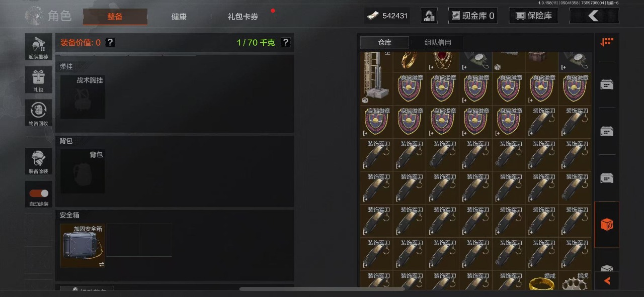644x297 pixels.
Task: Select the 婚戒 wedding ring item
Action: click(x=542, y=281)
